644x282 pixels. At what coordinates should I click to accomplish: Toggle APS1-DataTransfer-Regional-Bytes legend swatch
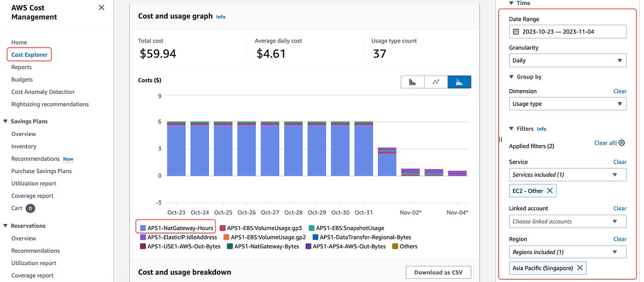pyautogui.click(x=315, y=237)
